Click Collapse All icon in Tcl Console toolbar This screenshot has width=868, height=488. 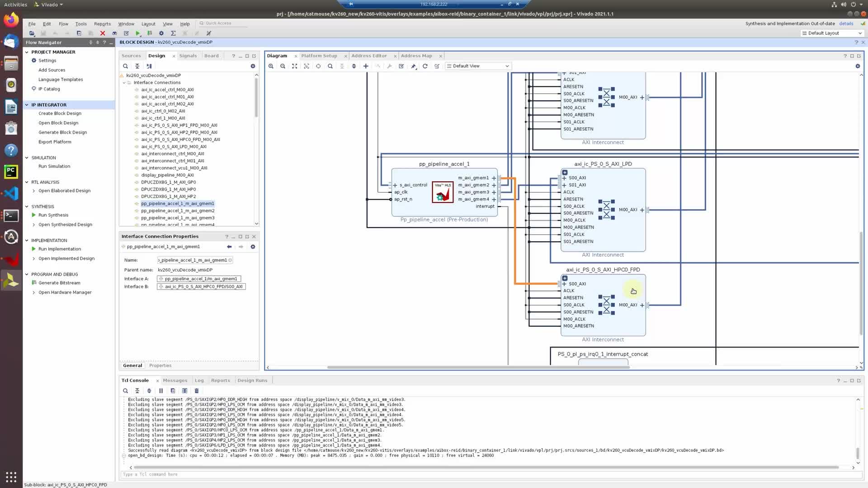[x=137, y=391]
